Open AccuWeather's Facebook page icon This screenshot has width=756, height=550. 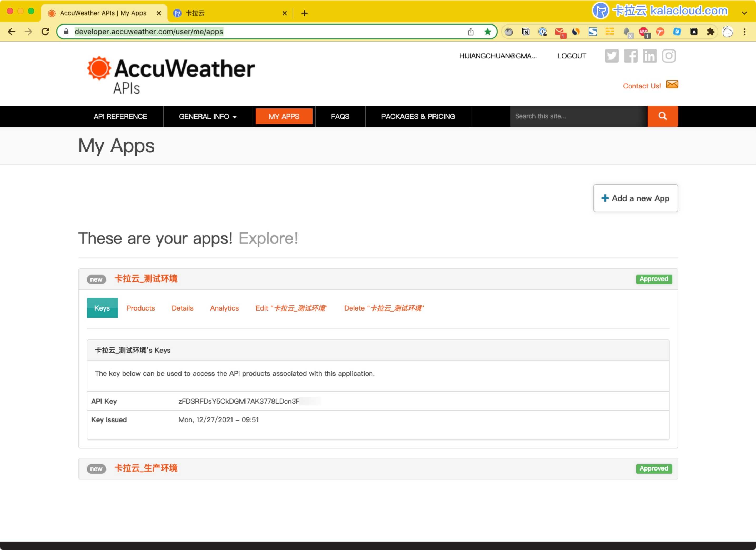pos(630,56)
